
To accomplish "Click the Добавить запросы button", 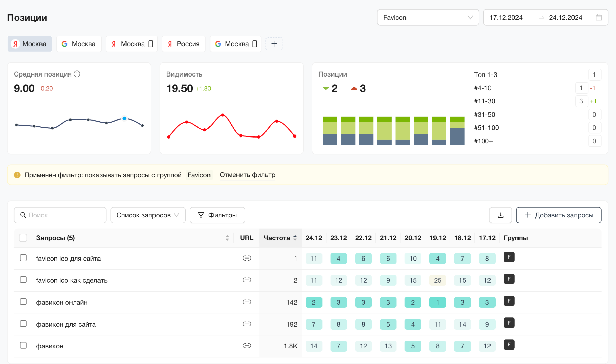I will [559, 215].
